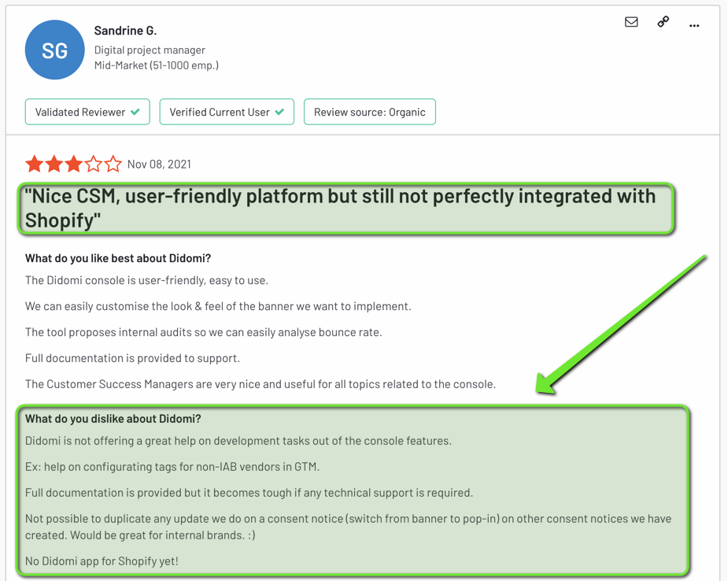728x581 pixels.
Task: Click 'Digital project manager' job title
Action: pyautogui.click(x=150, y=50)
